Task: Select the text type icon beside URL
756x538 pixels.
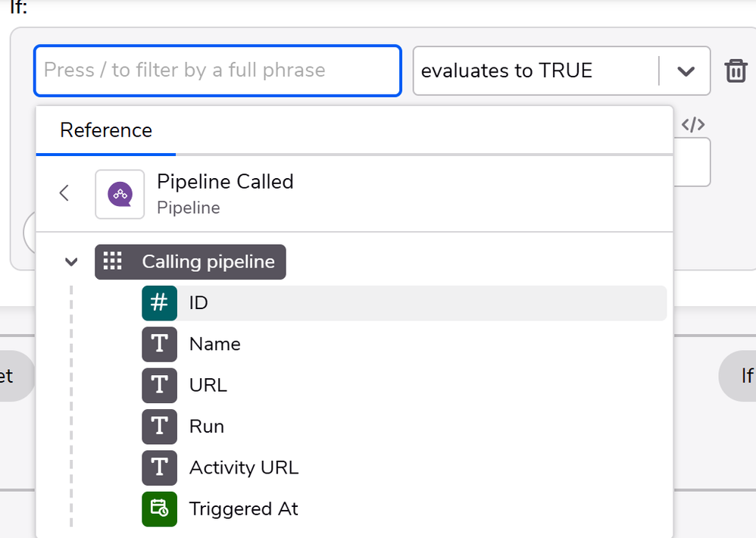Action: (x=160, y=386)
